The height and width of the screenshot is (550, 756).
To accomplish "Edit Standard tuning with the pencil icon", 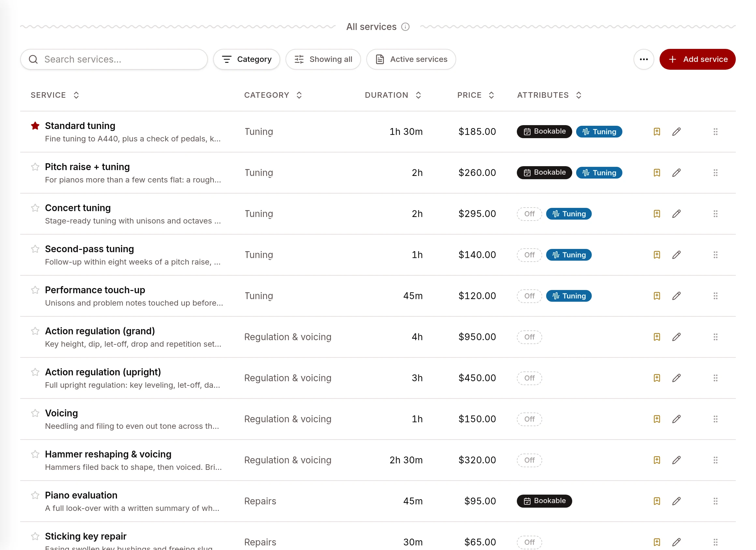I will [x=676, y=132].
